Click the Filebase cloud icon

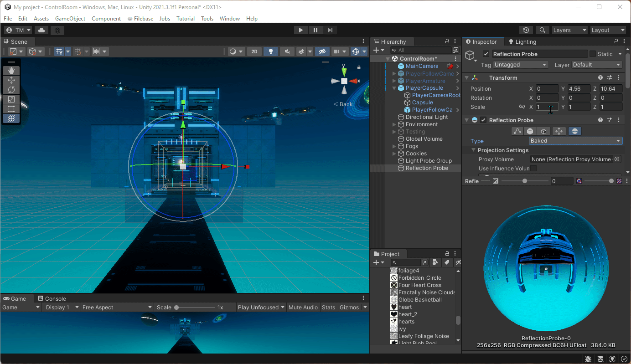point(130,18)
